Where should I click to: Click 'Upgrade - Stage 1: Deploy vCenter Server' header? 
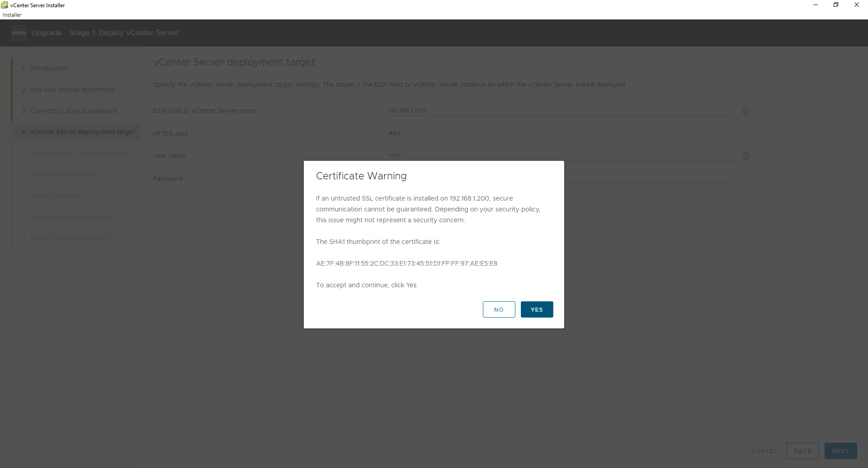point(105,33)
